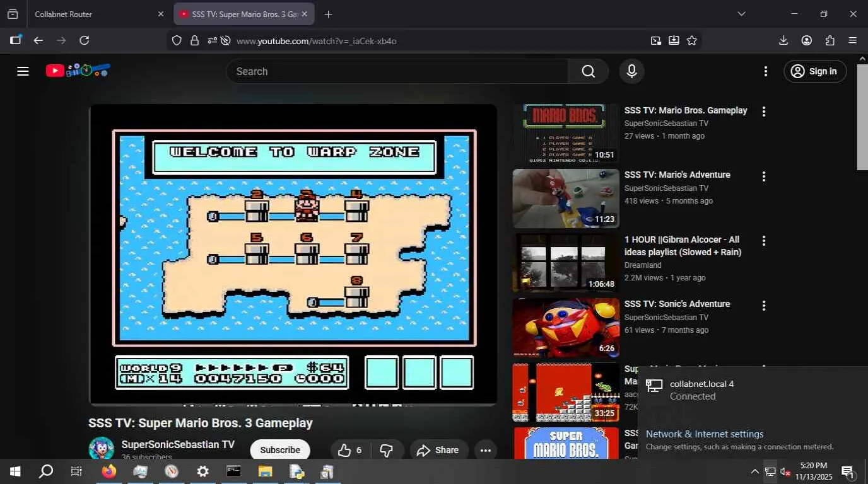The height and width of the screenshot is (484, 868).
Task: Click the Sign in button
Action: (814, 71)
